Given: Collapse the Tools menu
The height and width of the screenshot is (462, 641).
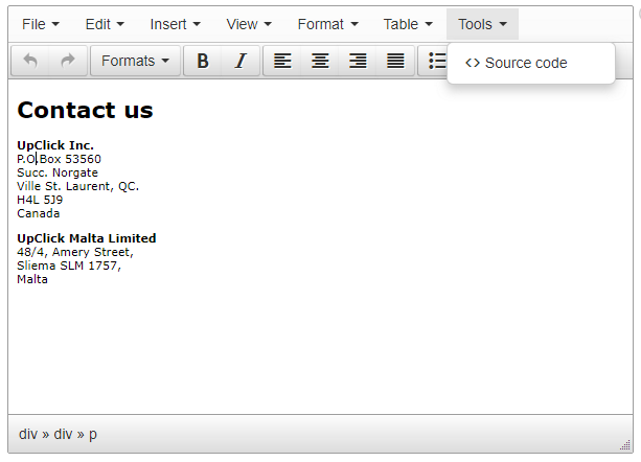Looking at the screenshot, I should (482, 24).
